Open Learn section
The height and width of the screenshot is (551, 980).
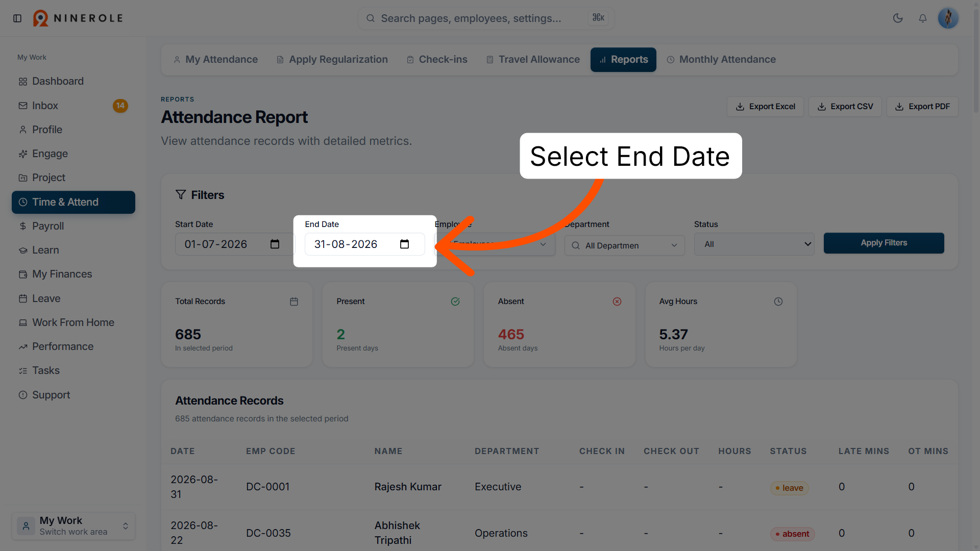tap(73, 250)
